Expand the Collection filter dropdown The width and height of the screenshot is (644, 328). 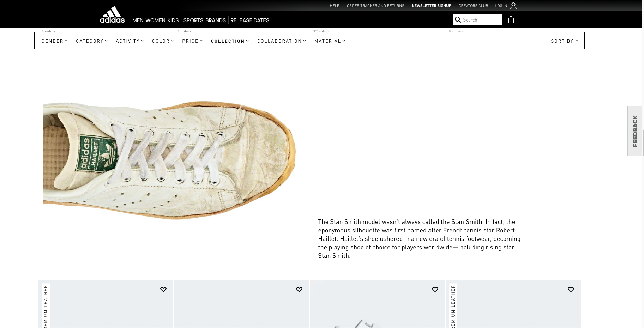point(230,41)
